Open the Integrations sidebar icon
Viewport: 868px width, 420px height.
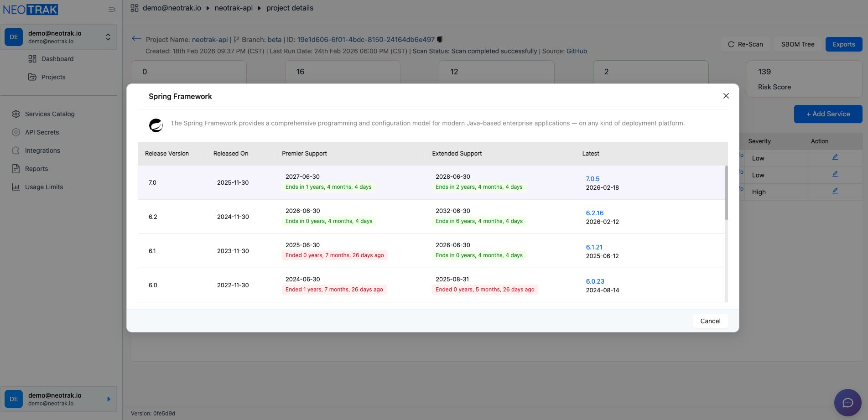point(16,150)
